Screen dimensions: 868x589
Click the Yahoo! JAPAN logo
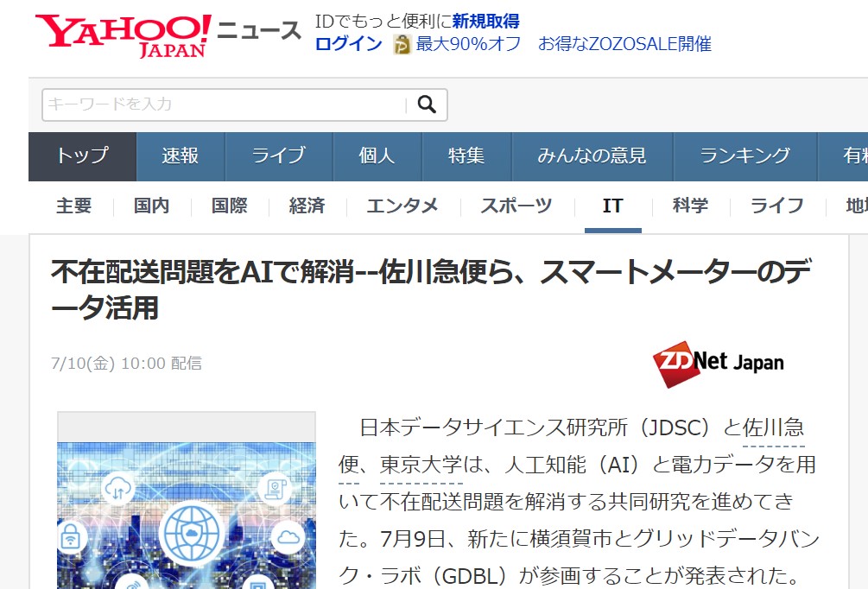(123, 35)
